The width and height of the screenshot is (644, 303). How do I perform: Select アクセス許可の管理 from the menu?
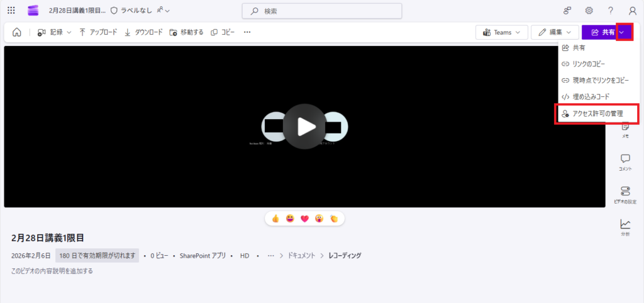coord(597,114)
